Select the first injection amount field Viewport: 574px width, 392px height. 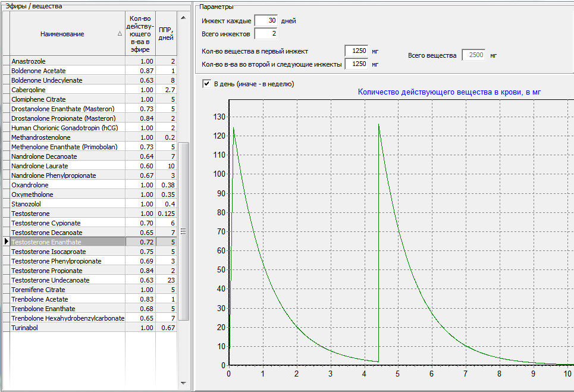click(x=356, y=51)
